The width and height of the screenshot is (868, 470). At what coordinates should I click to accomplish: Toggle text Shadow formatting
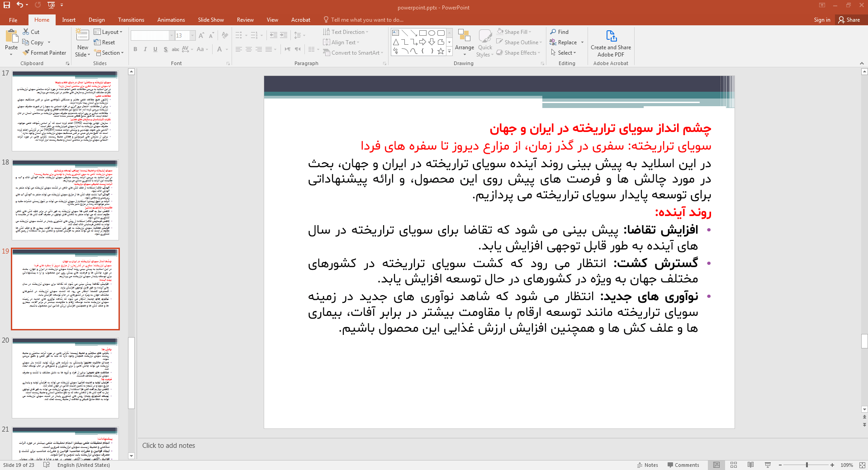(x=166, y=49)
